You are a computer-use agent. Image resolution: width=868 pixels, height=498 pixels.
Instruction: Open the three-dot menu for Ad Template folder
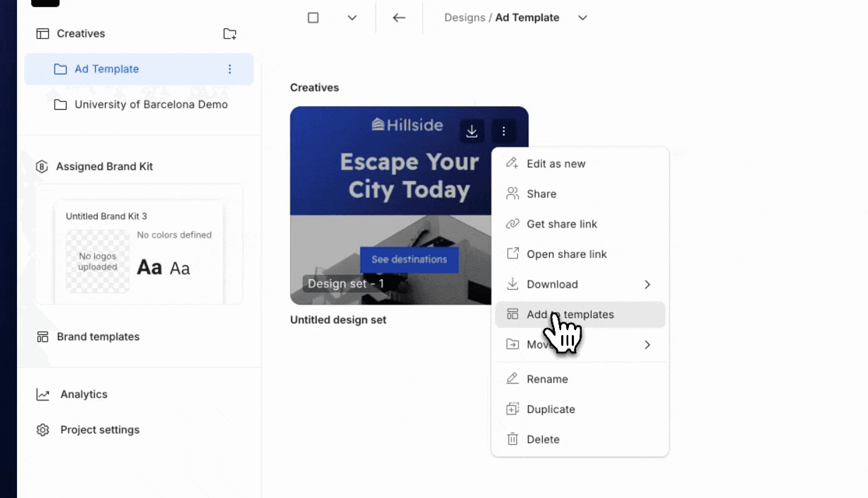230,69
